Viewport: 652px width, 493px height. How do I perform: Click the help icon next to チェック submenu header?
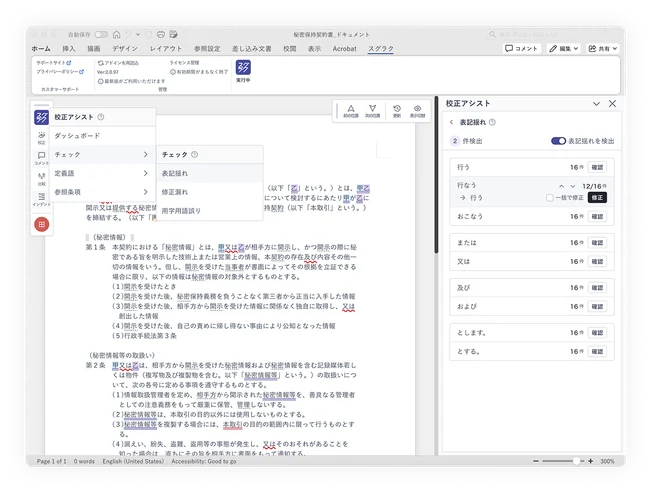click(194, 155)
